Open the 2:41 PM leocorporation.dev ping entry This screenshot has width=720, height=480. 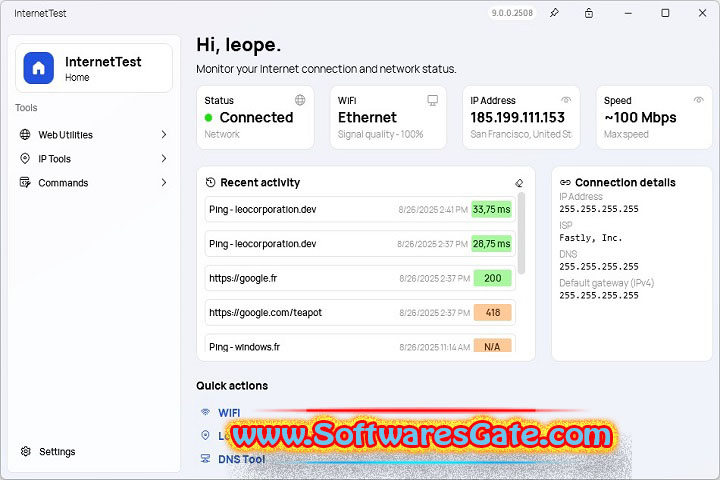point(360,209)
